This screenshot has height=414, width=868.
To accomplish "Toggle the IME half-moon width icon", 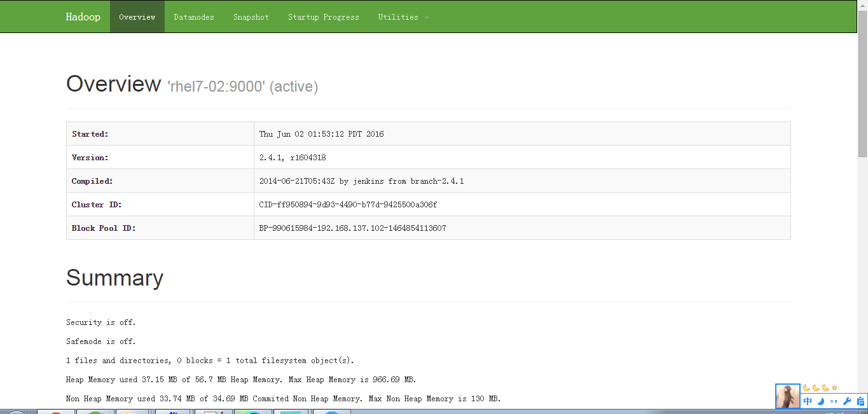I will coord(820,401).
